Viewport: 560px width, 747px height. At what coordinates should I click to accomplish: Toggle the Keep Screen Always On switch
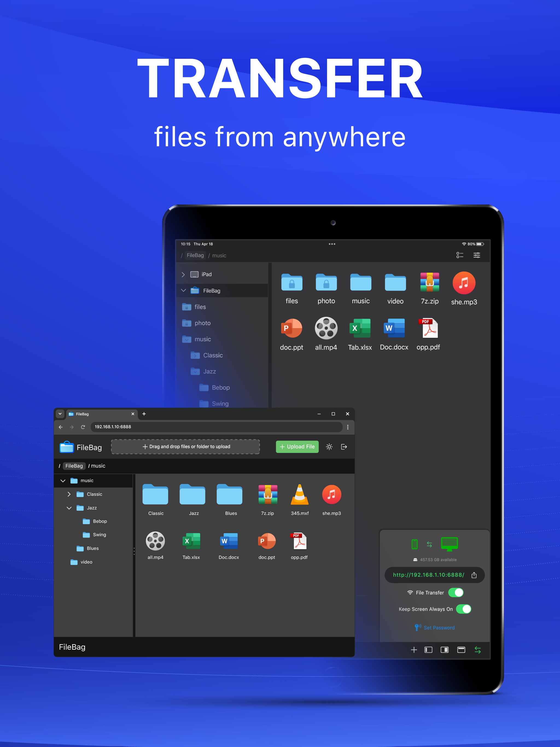click(463, 609)
